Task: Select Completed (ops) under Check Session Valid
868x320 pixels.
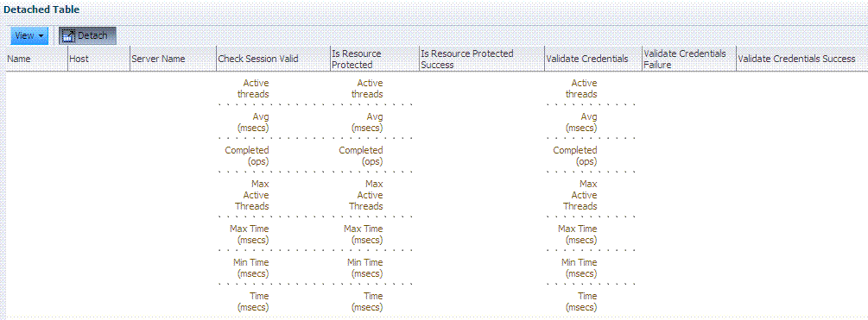Action: (247, 156)
